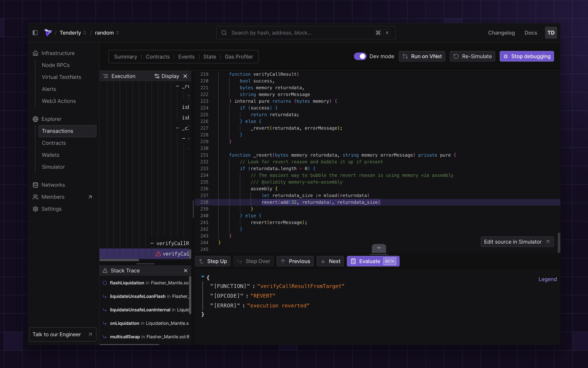588x368 pixels.
Task: Open the Events tab
Action: pyautogui.click(x=186, y=57)
